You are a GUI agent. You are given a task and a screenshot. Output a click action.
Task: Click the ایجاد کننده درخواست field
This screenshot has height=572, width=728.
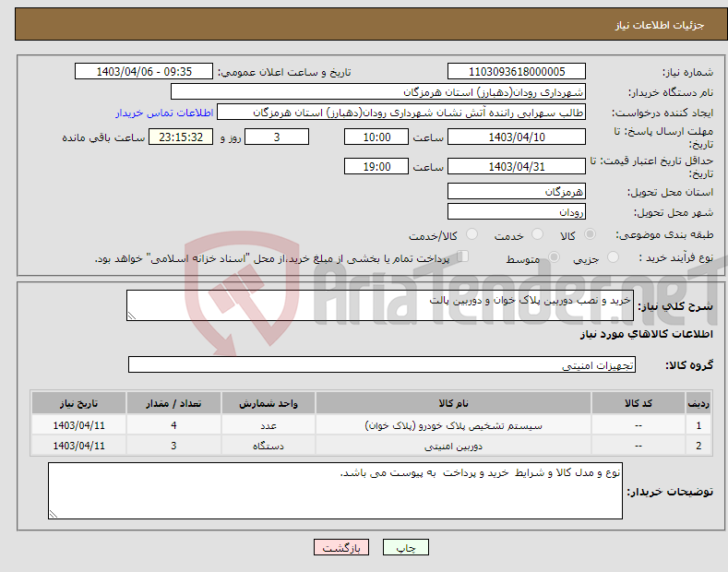click(x=401, y=113)
